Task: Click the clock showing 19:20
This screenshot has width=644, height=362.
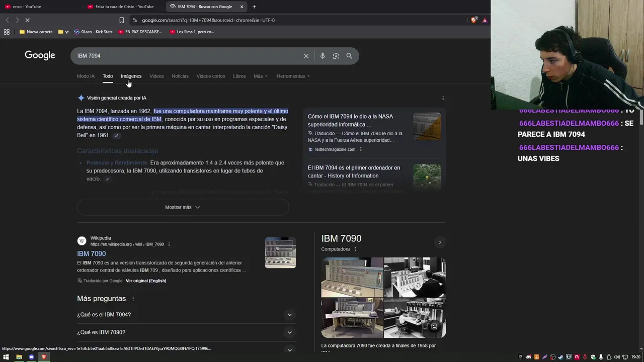Action: [x=636, y=357]
